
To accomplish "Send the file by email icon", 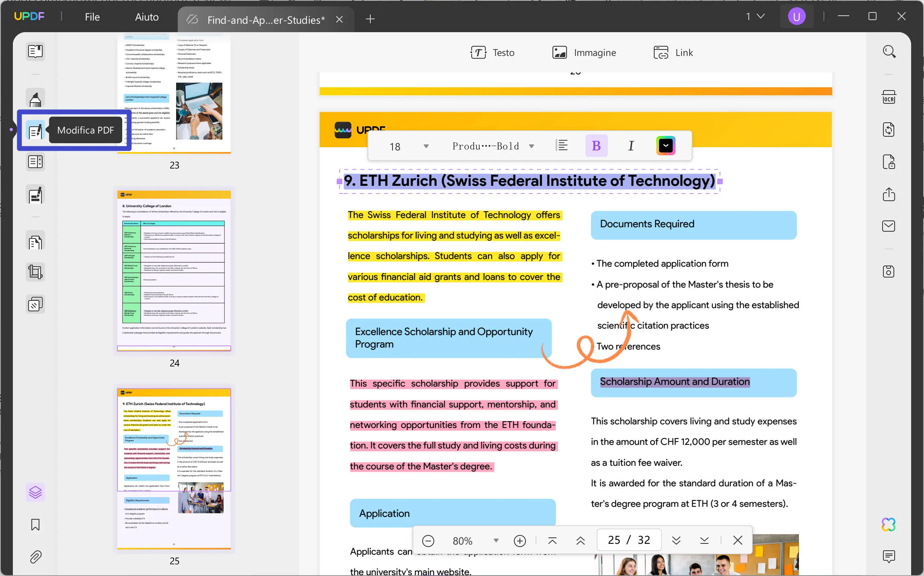I will pos(889,226).
